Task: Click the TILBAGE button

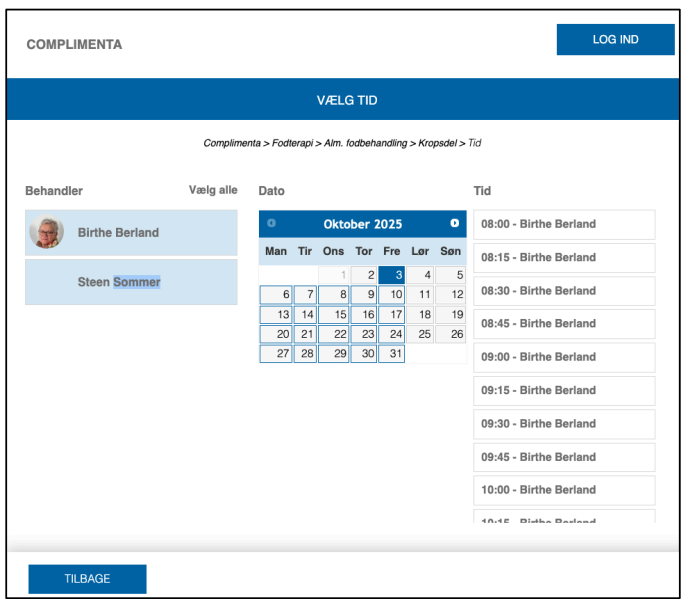Action: click(87, 579)
